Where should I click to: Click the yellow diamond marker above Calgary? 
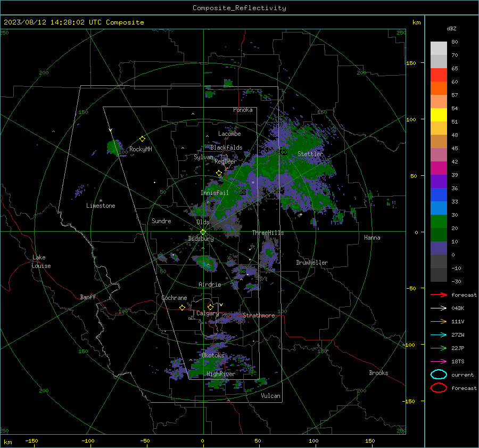tap(210, 307)
